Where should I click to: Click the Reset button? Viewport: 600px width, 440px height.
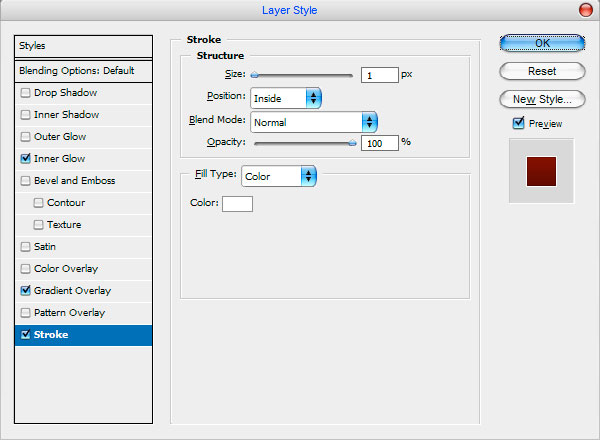[x=542, y=71]
